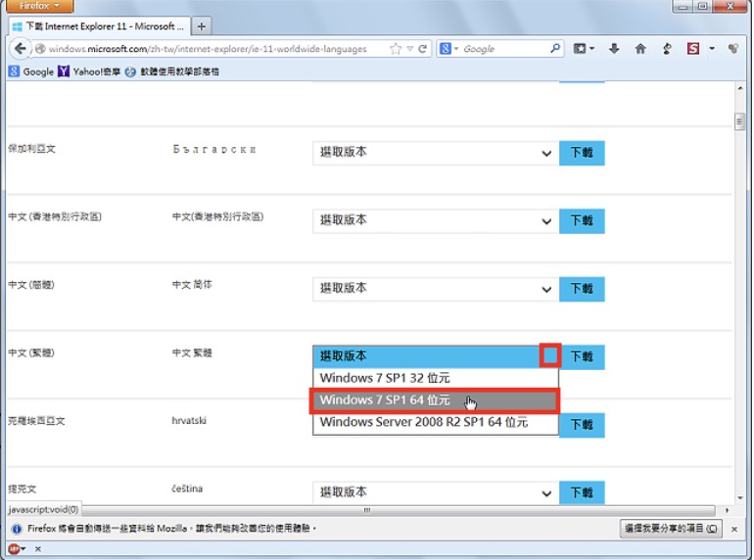Choose Windows Server 2008 R2 SP1 64 位元
The height and width of the screenshot is (560, 754).
coord(436,422)
